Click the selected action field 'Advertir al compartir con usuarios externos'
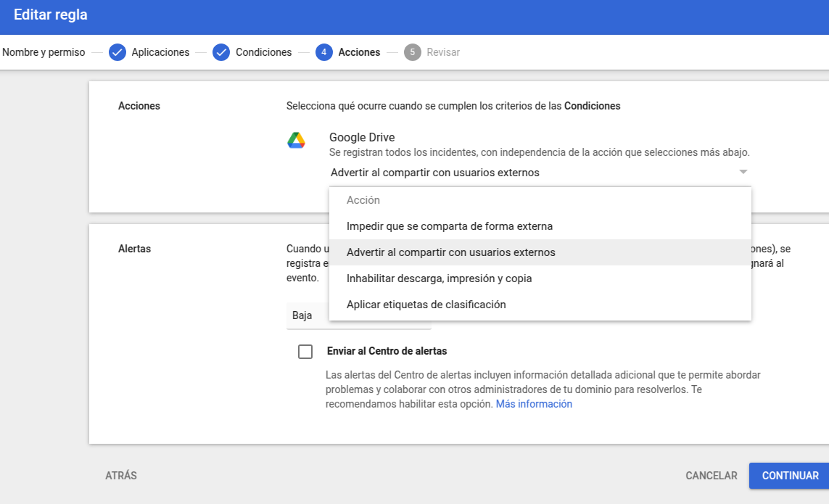 pyautogui.click(x=540, y=173)
